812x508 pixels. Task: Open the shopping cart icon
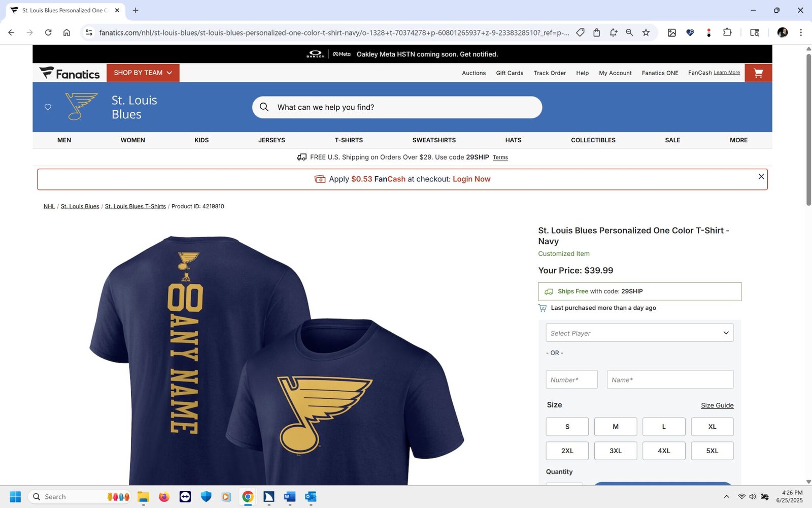tap(758, 73)
